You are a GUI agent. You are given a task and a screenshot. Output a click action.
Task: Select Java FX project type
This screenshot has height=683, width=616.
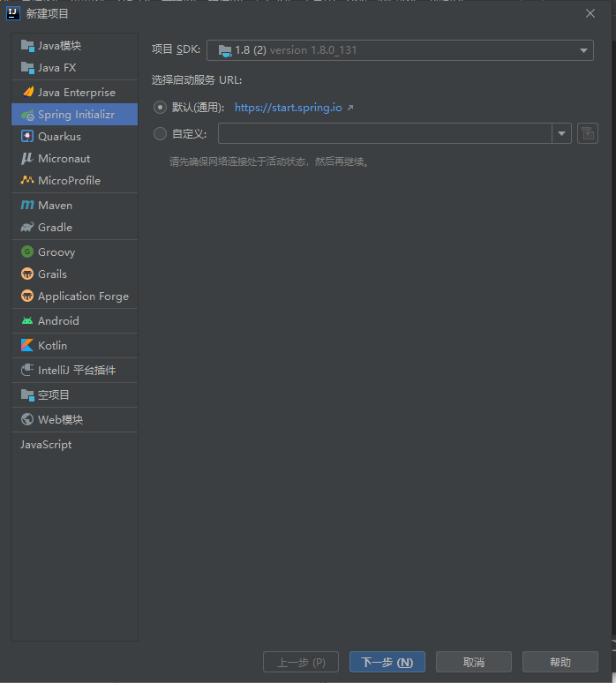[74, 68]
